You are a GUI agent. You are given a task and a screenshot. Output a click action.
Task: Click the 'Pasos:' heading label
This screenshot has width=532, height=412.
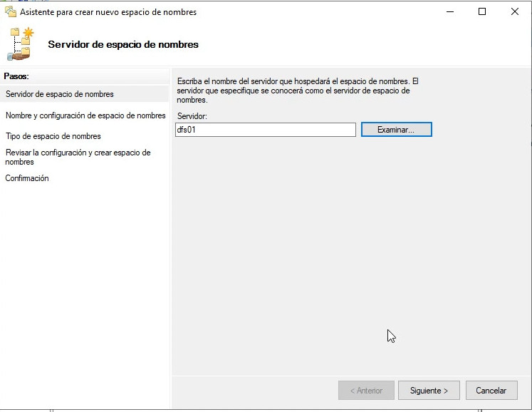[x=16, y=76]
